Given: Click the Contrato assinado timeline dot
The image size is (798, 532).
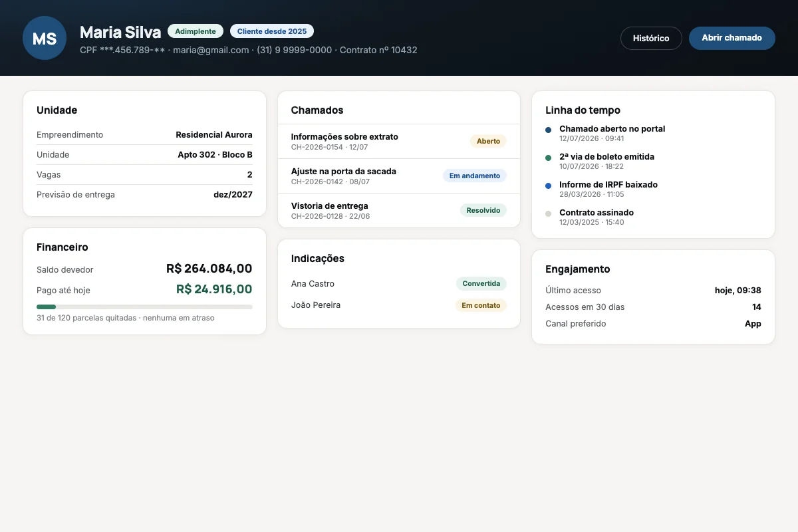Looking at the screenshot, I should pos(548,214).
